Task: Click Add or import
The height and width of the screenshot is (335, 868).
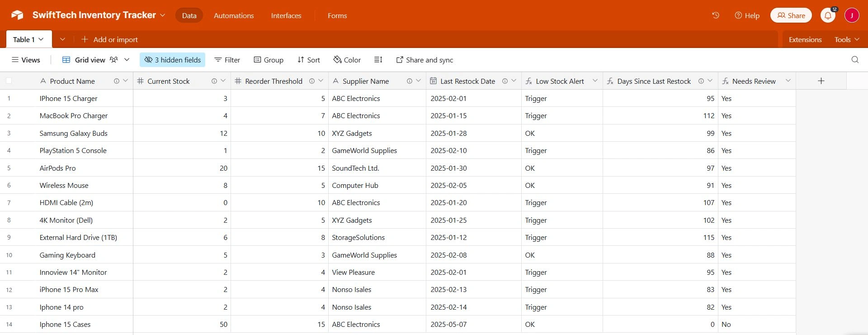Action: coord(110,39)
